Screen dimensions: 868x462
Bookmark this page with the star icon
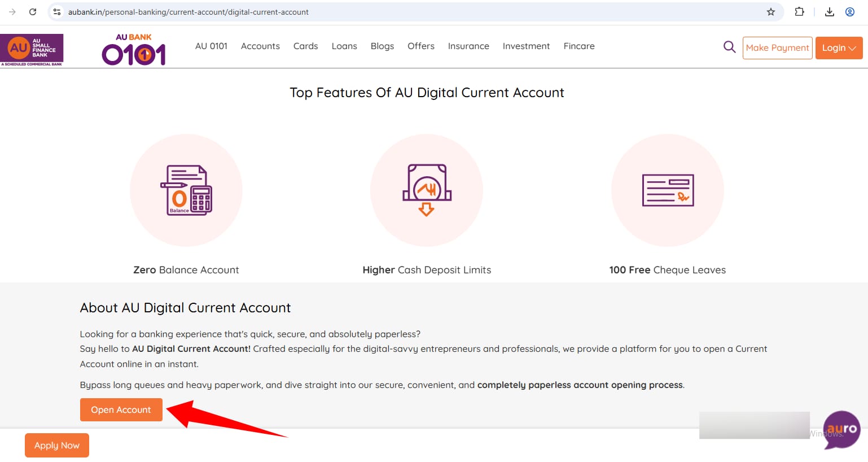click(770, 12)
